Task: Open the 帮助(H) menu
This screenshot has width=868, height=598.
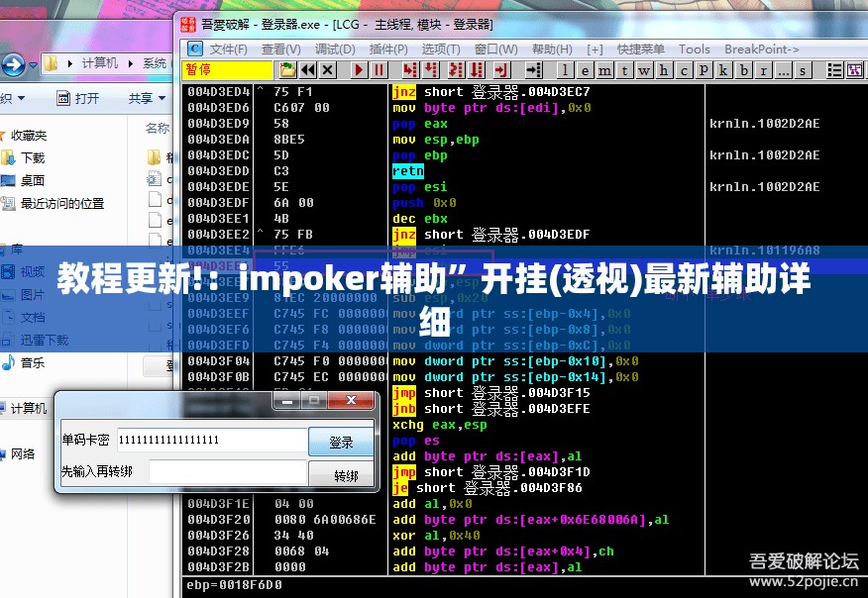Action: [552, 50]
